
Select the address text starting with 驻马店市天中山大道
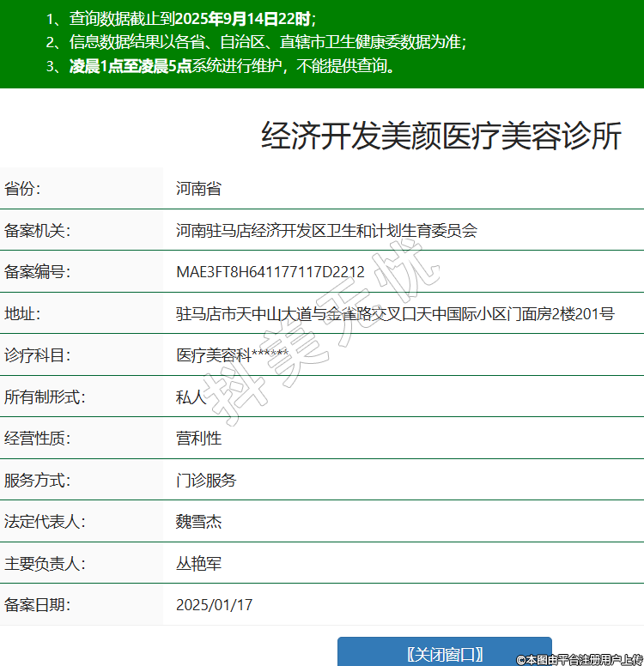coord(395,314)
